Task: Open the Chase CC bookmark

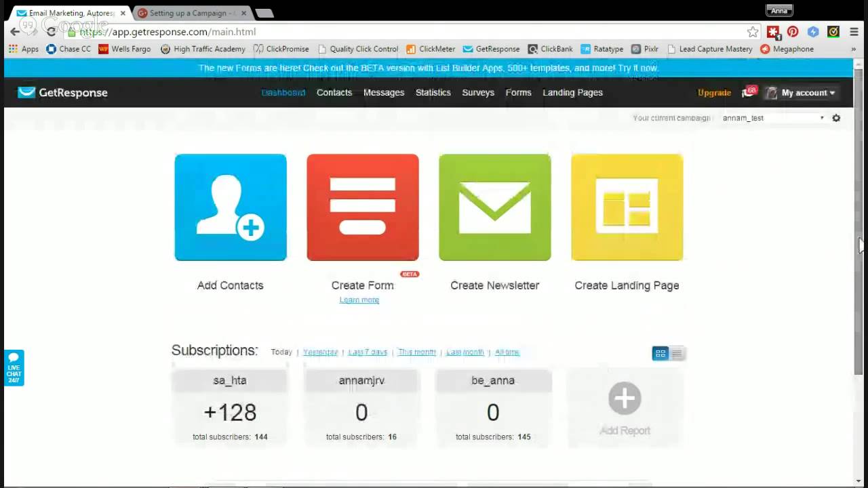Action: [x=68, y=49]
